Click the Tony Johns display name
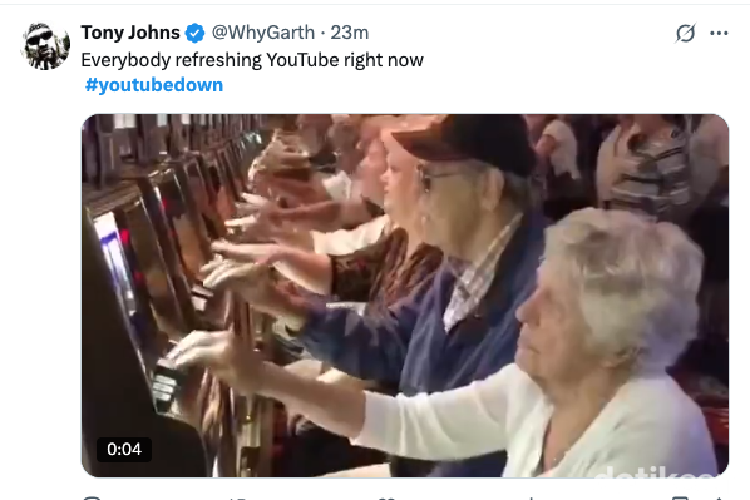This screenshot has height=500, width=750. [x=130, y=33]
